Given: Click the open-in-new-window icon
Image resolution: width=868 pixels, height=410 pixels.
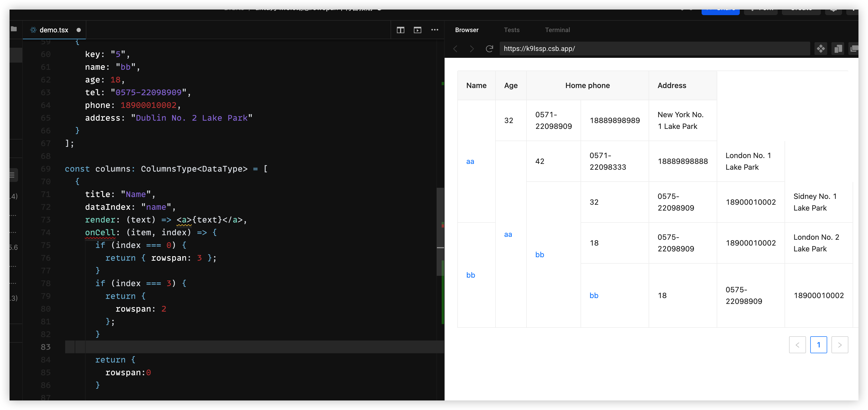Looking at the screenshot, I should point(854,49).
